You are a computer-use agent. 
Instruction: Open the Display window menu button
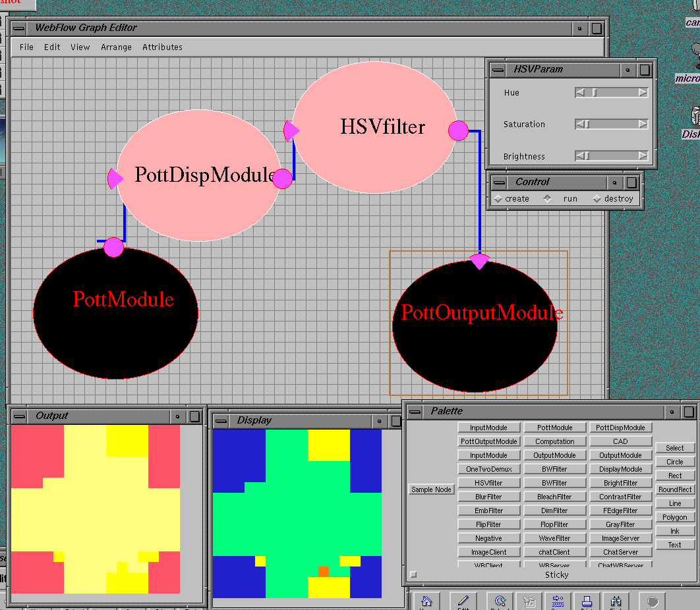coord(221,421)
